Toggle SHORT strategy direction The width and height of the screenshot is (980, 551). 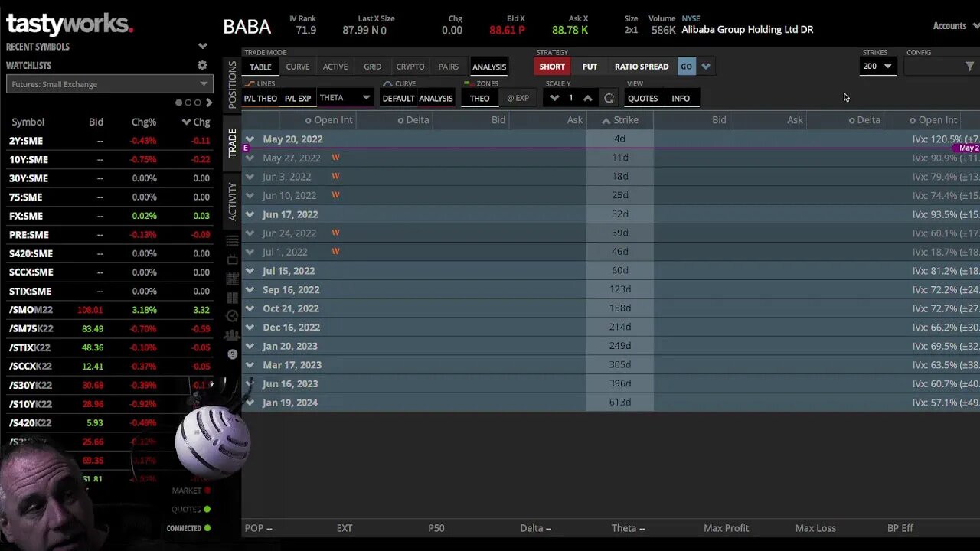551,67
